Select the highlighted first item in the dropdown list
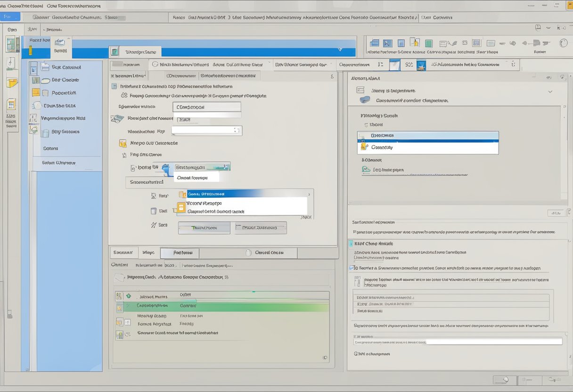 tap(240, 194)
